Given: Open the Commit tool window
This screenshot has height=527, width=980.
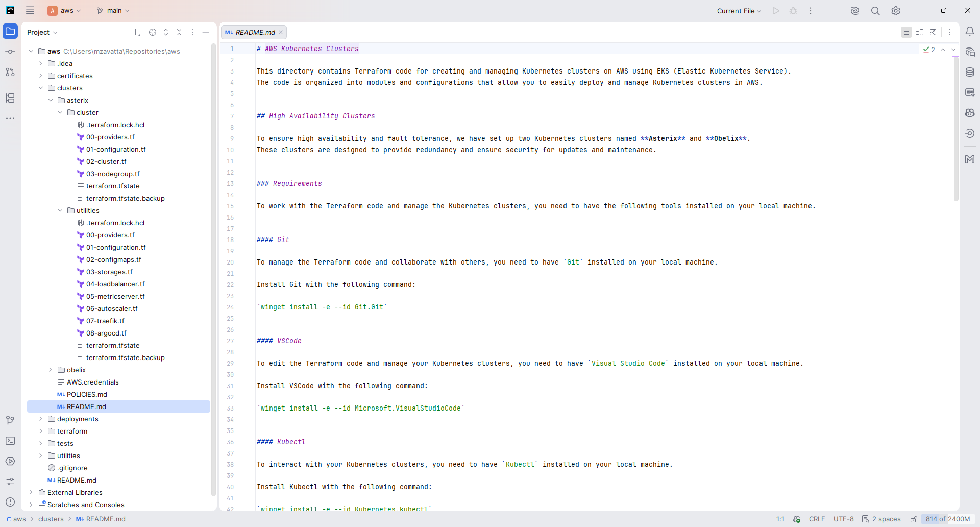Looking at the screenshot, I should click(x=10, y=52).
